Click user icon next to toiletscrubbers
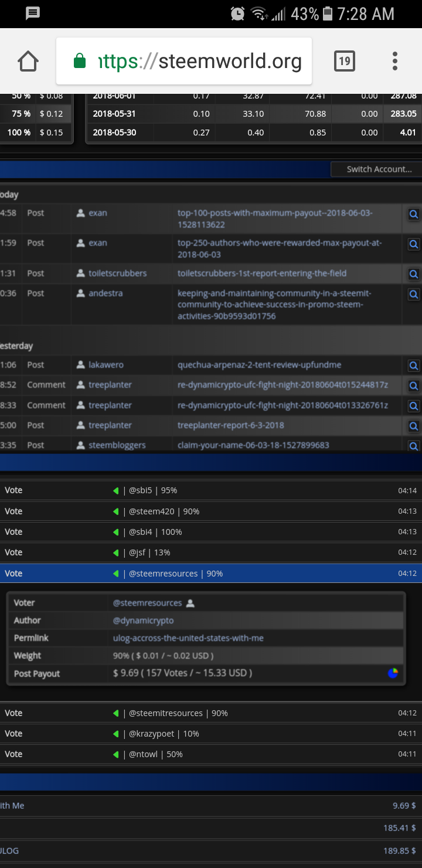422x868 pixels. pyautogui.click(x=81, y=273)
